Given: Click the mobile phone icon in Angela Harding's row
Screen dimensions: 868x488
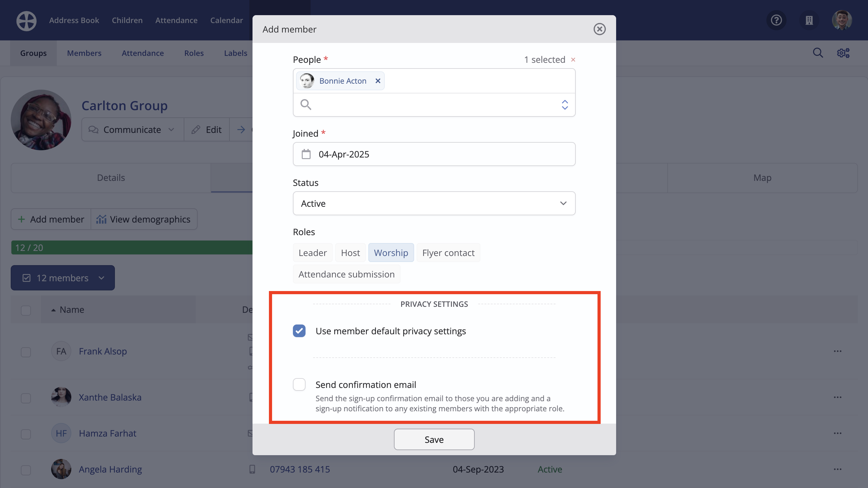Looking at the screenshot, I should tap(252, 469).
